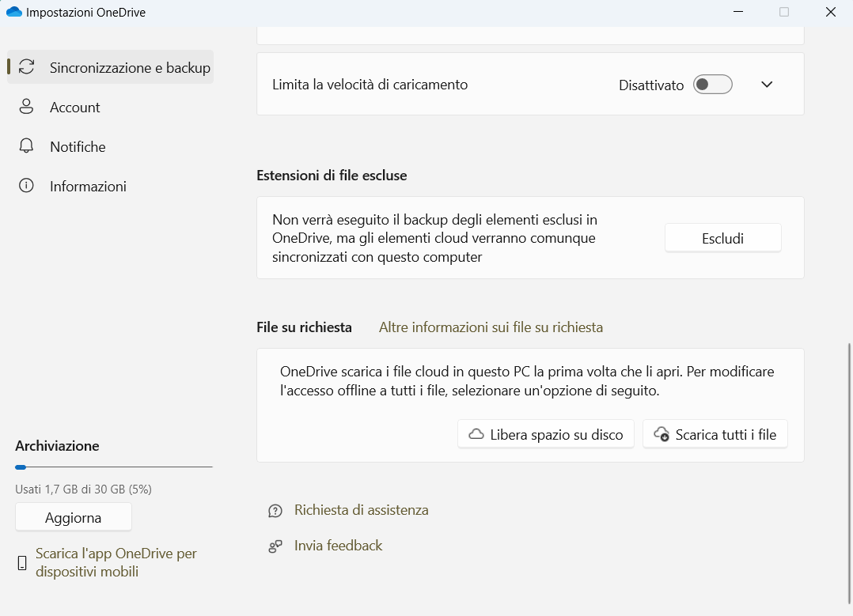Viewport: 853px width, 616px height.
Task: Click the vertical scrollbar on the right
Action: (x=848, y=473)
